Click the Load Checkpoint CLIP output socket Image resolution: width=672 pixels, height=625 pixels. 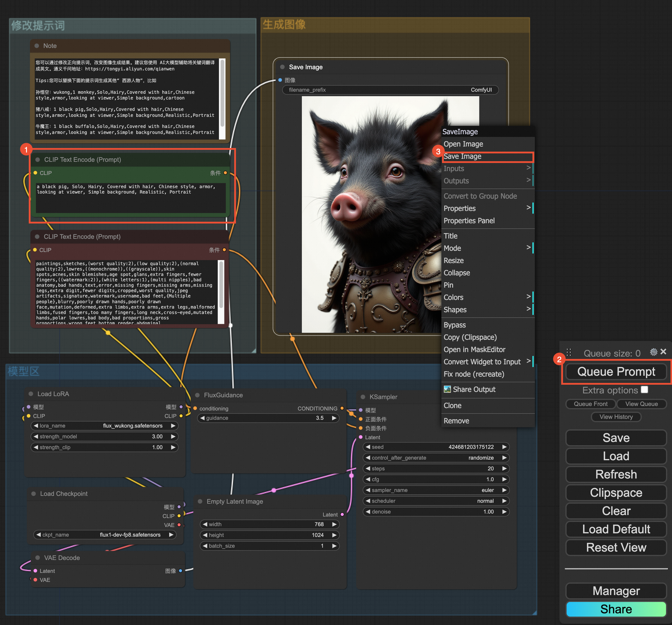coord(179,516)
